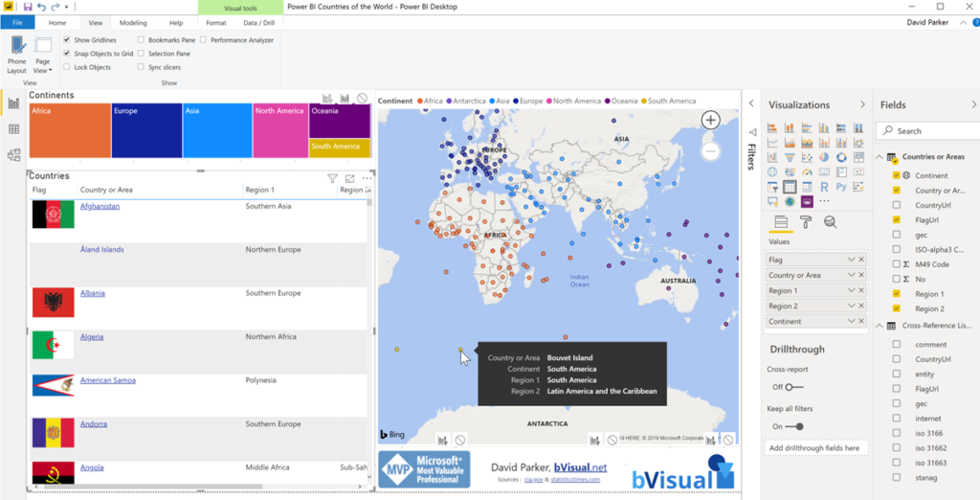Collapse Countries or Areas table
Image resolution: width=980 pixels, height=500 pixels.
click(x=880, y=157)
